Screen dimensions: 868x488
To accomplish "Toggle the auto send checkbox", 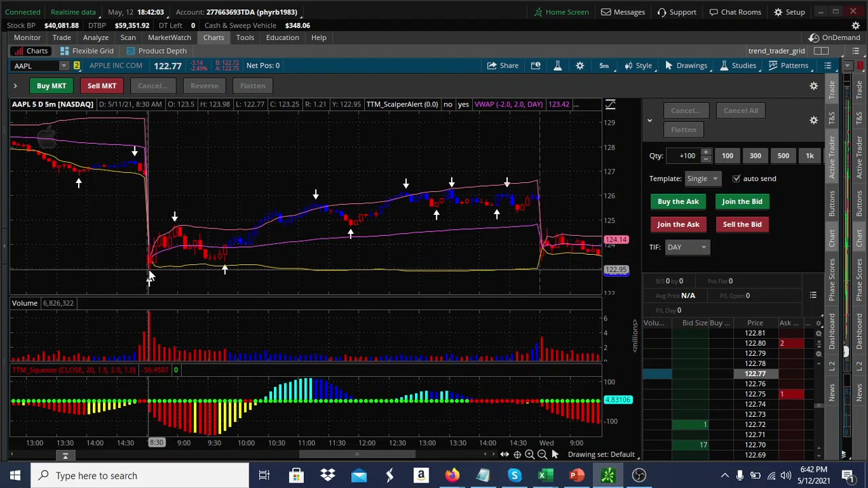I will pyautogui.click(x=736, y=179).
